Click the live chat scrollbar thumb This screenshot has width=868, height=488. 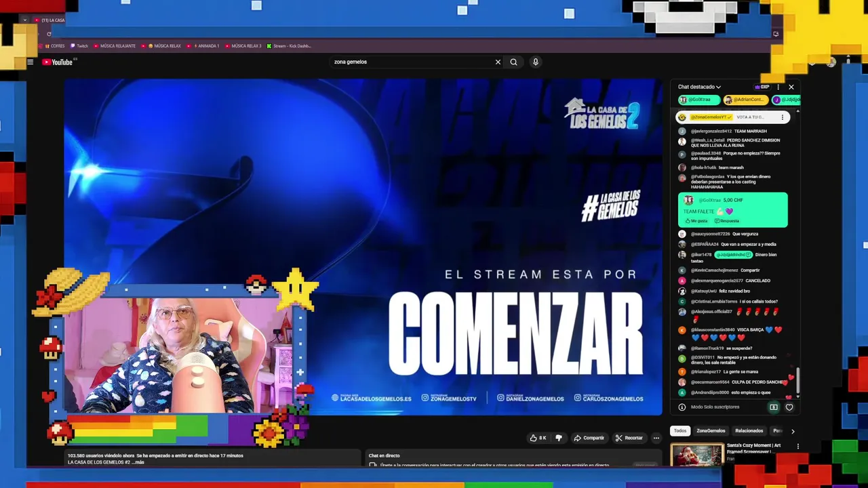[797, 380]
